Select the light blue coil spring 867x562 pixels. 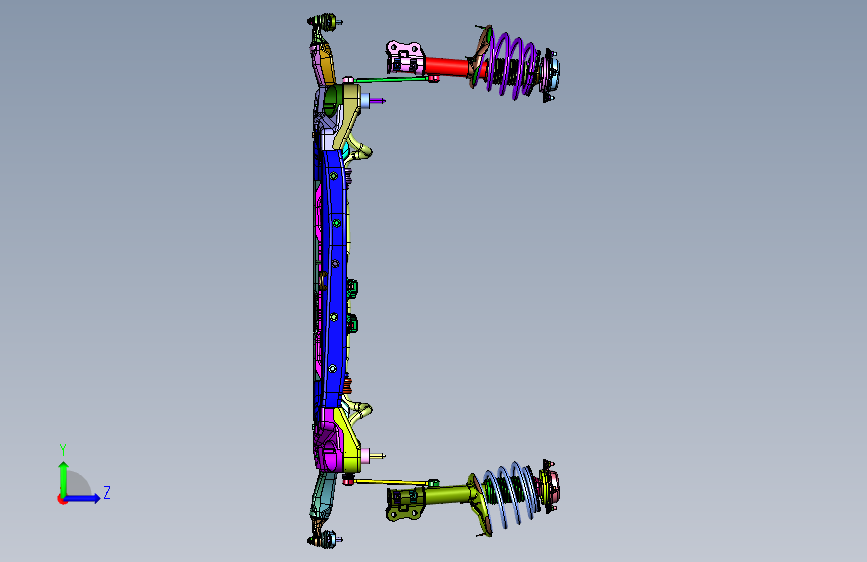coord(511,493)
